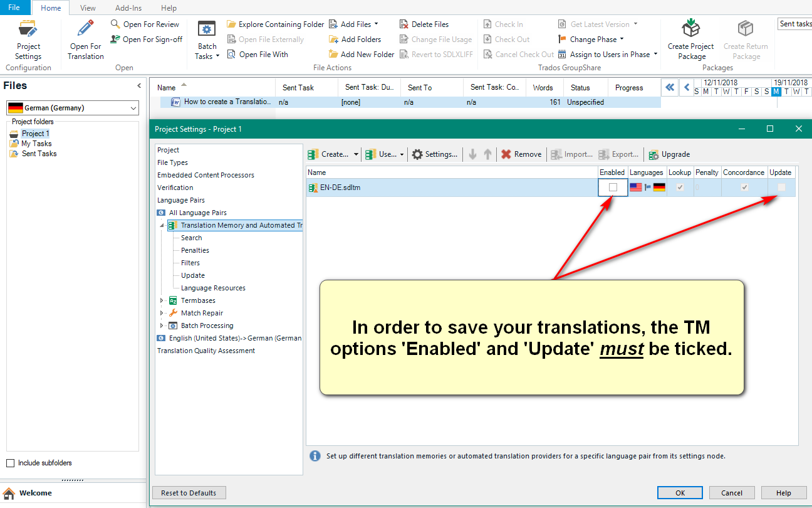Open the Welcome view

coord(36,493)
